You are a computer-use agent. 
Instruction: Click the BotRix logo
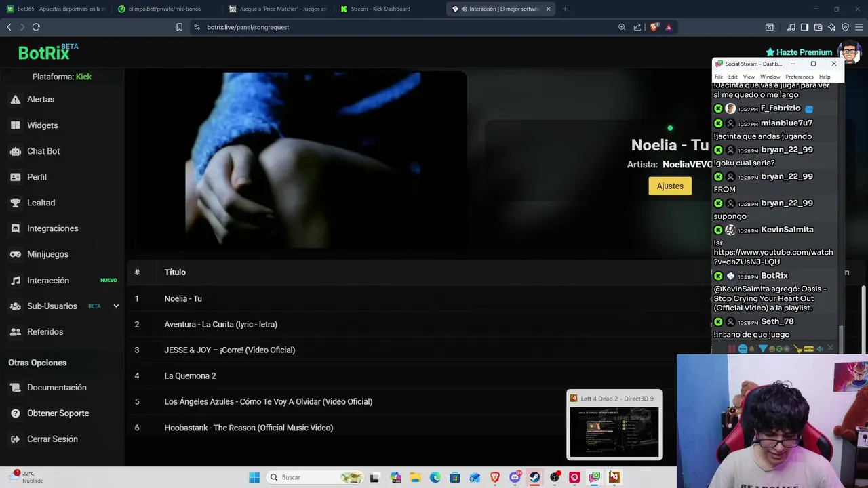47,52
